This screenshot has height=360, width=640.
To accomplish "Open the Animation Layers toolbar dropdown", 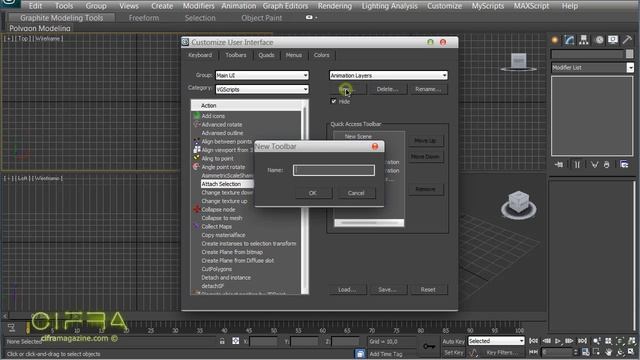I will pyautogui.click(x=388, y=76).
